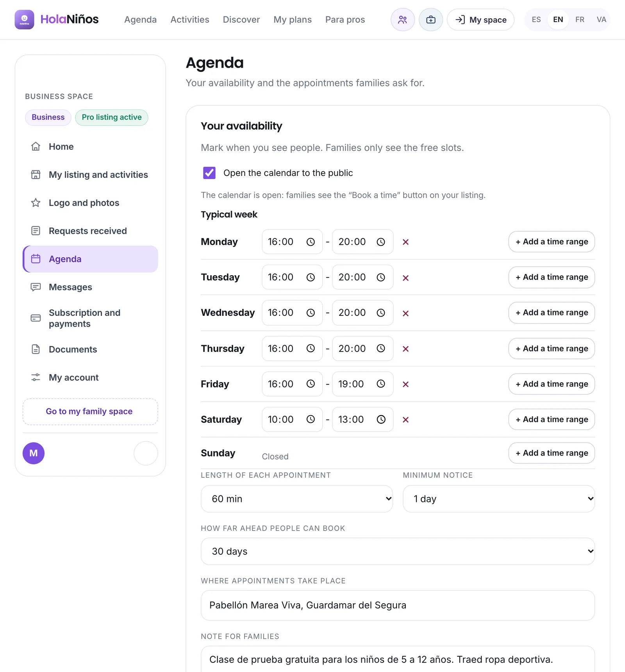Screen dimensions: 625x672
Task: Delete Thursday's time range
Action: click(x=405, y=349)
